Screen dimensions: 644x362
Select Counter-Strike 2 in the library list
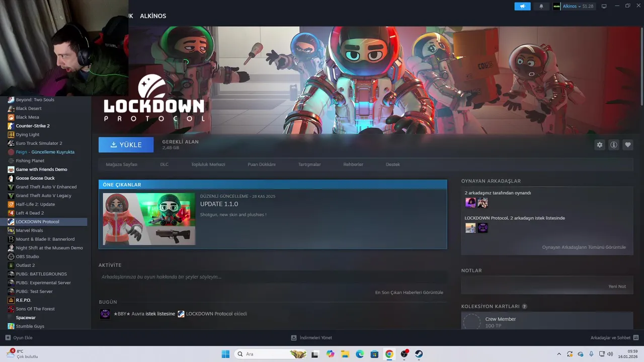(x=33, y=126)
